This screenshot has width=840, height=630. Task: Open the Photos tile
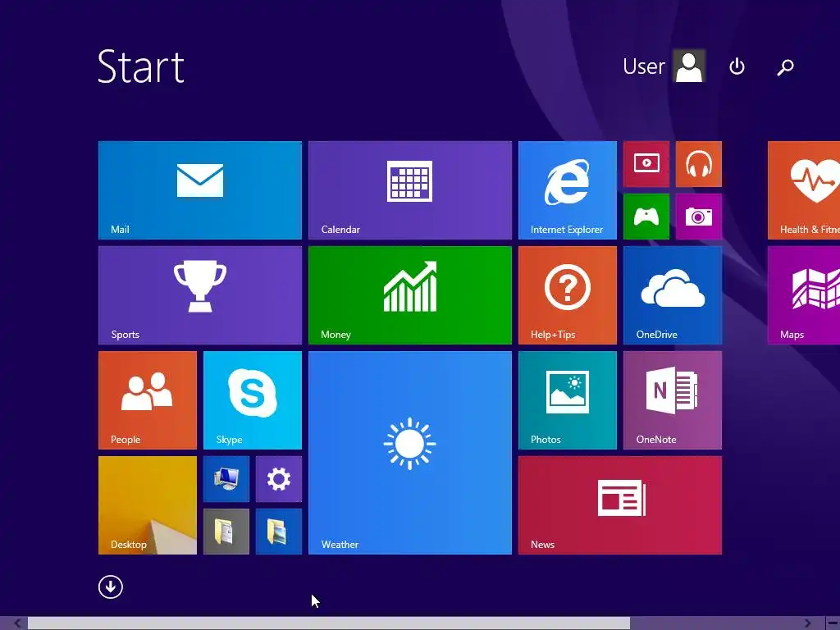[x=568, y=400]
